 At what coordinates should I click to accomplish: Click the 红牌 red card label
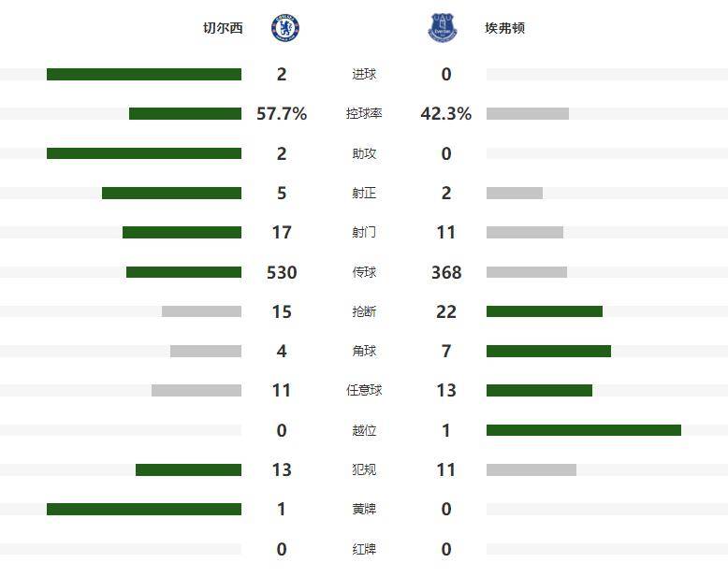(364, 549)
